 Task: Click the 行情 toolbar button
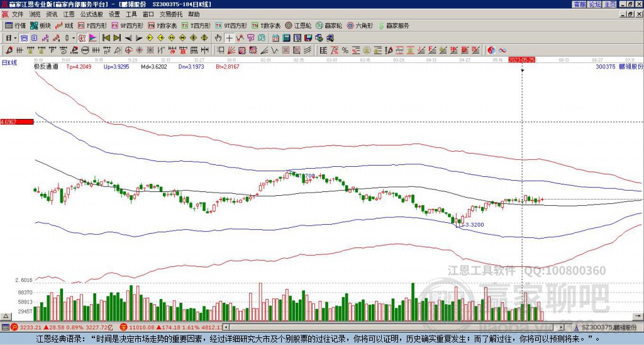[x=15, y=25]
